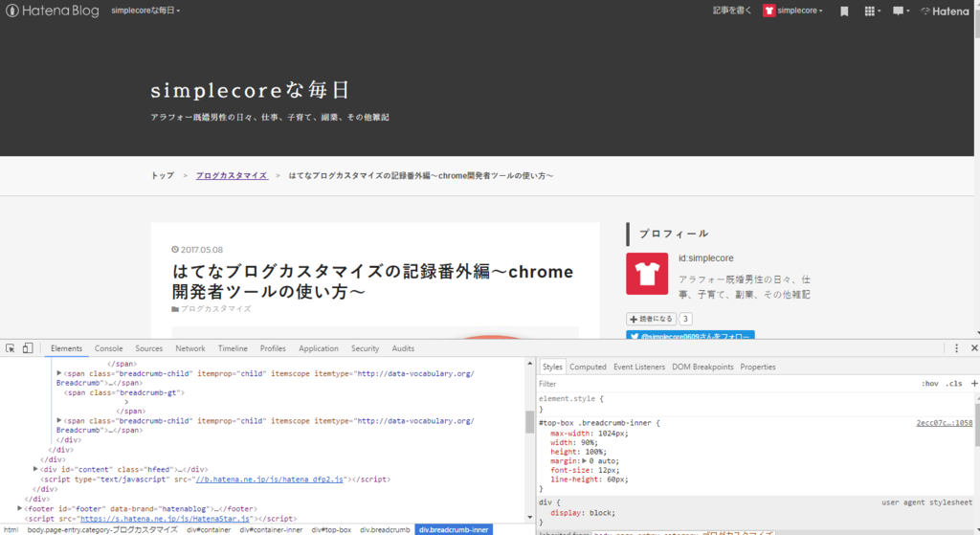The width and height of the screenshot is (980, 535).
Task: Expand the div id="content" node
Action: (35, 469)
